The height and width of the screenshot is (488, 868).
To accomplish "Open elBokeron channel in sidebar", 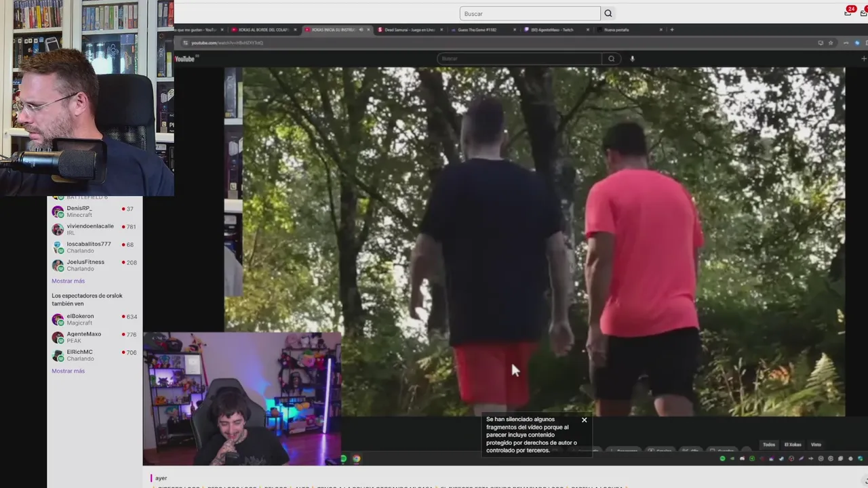I will 94,319.
